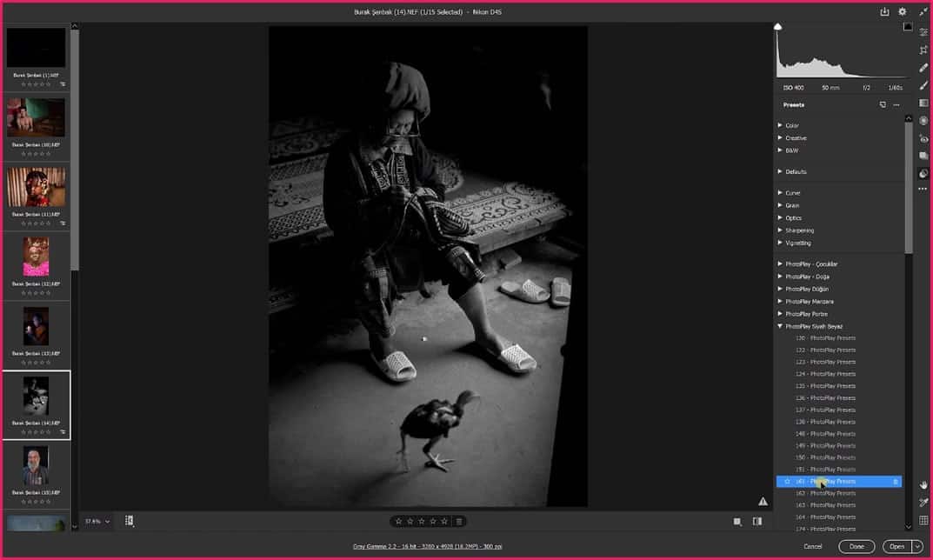Select the Burak Şentak (11) thumbnail

click(x=36, y=188)
